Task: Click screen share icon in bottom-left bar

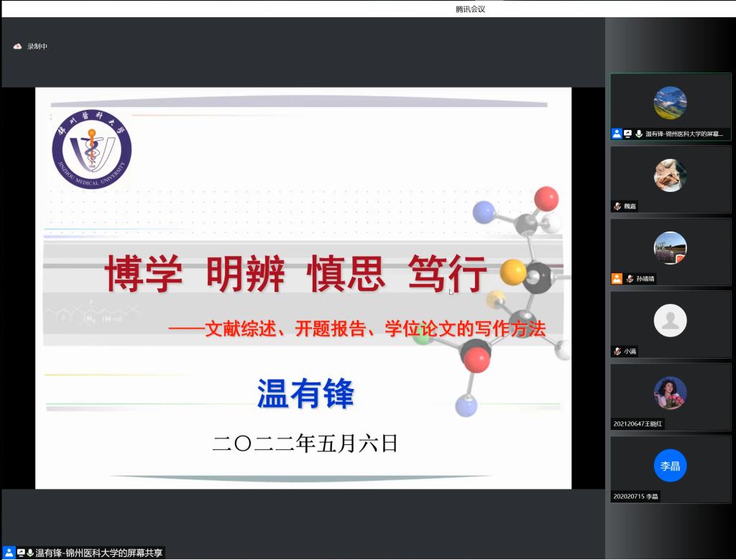Action: click(21, 553)
